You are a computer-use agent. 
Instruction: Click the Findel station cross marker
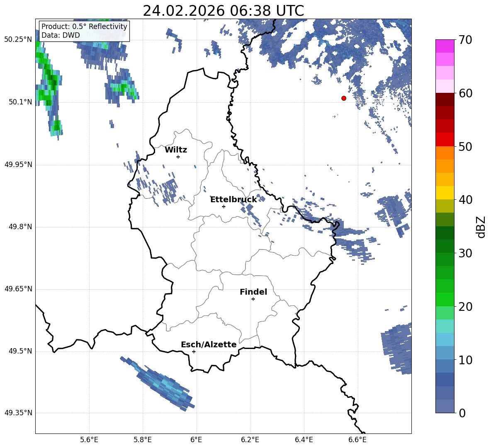pyautogui.click(x=253, y=299)
